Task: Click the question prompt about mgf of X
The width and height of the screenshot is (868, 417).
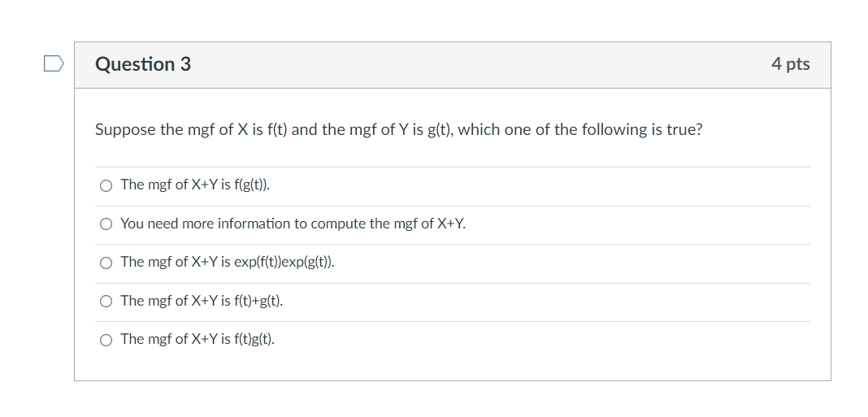Action: [x=398, y=130]
